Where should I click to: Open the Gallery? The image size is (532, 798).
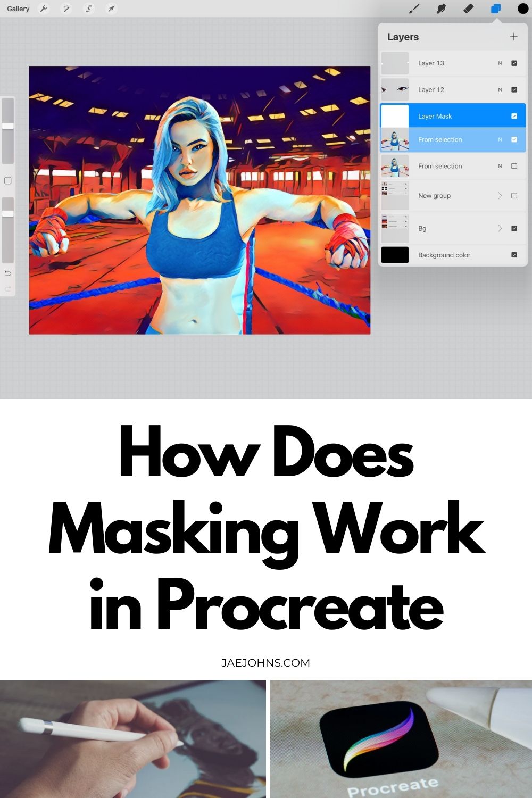tap(18, 9)
